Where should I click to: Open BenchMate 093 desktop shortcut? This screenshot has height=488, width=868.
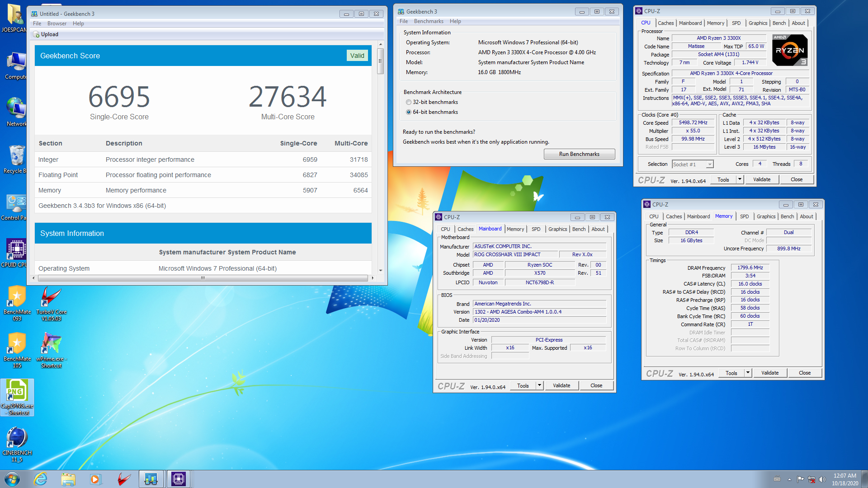[17, 303]
